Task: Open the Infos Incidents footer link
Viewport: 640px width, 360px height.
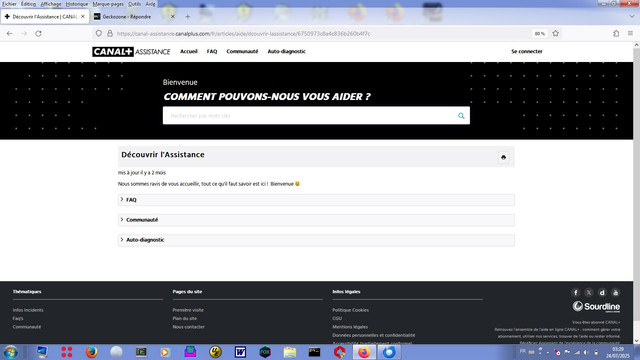Action: [28, 310]
